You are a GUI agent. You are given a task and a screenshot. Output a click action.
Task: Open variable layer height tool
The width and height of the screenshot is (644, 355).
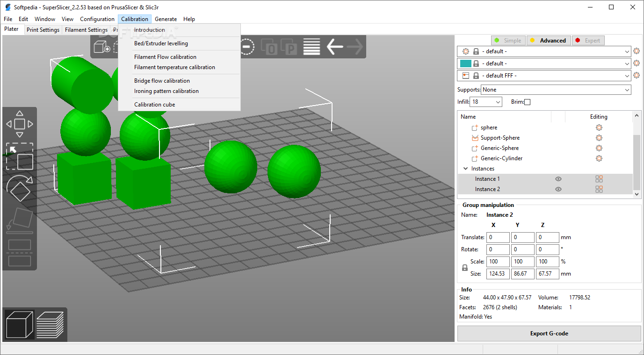pyautogui.click(x=311, y=47)
